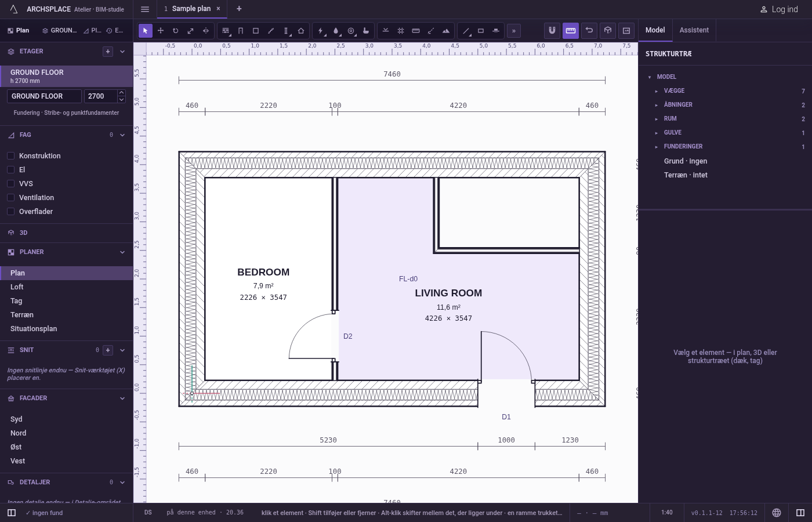Open a new tab with the plus button

239,9
